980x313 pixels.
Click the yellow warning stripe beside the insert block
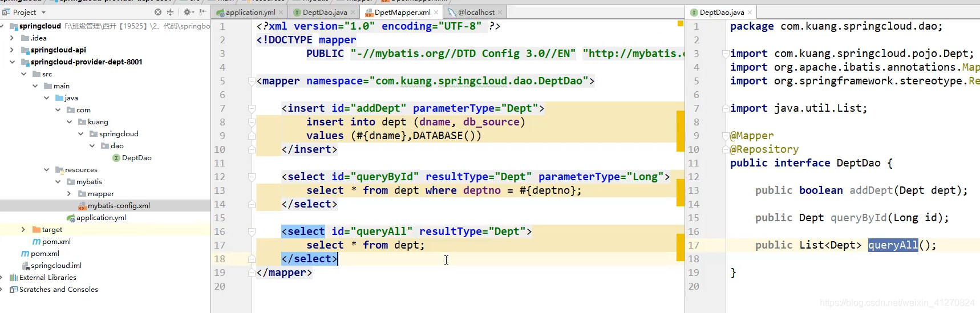[680, 131]
